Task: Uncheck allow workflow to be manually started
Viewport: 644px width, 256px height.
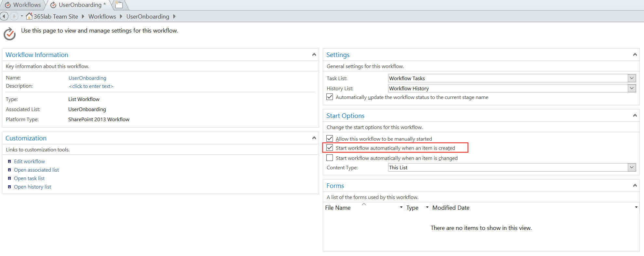Action: coord(330,139)
